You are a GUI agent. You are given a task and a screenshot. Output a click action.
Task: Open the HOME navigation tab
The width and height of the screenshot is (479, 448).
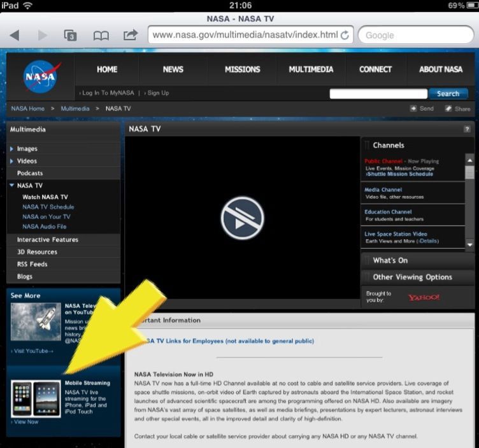tap(107, 69)
